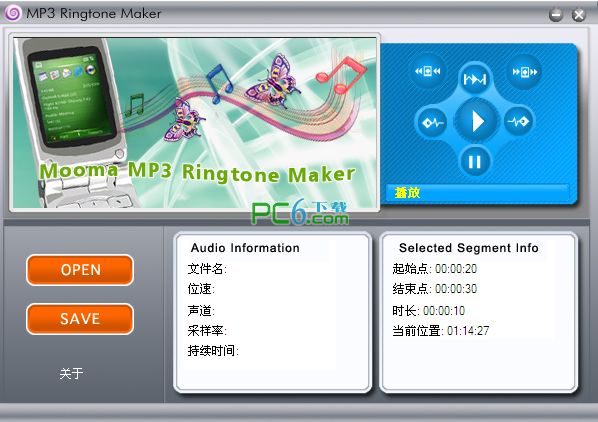
Task: Click the 位速 label
Action: pyautogui.click(x=201, y=289)
